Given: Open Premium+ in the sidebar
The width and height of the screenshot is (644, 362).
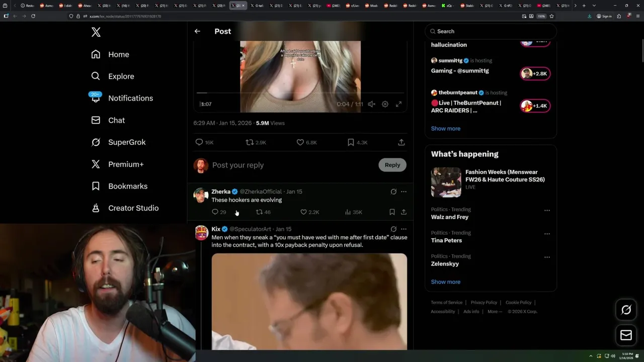Looking at the screenshot, I should pyautogui.click(x=117, y=164).
